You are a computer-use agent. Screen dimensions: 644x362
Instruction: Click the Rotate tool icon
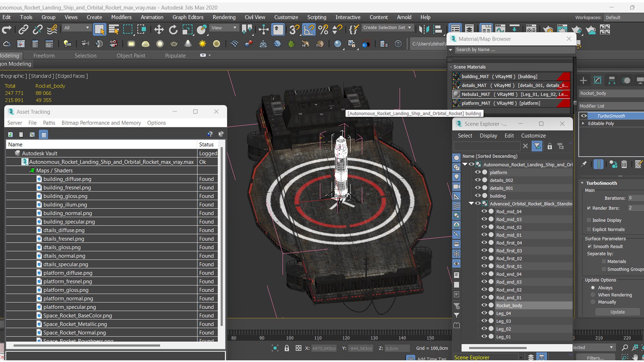click(173, 30)
